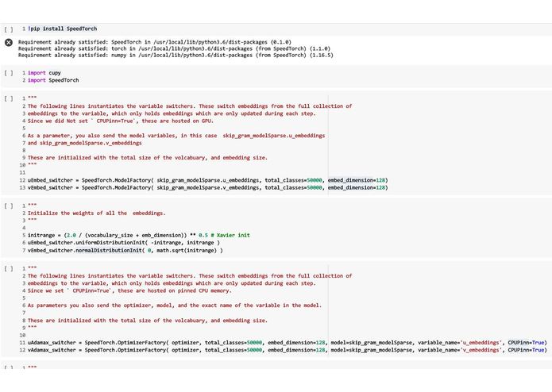This screenshot has height=392, width=552.
Task: Select the vEmbed_switcher ModelFactory line
Action: click(x=208, y=188)
